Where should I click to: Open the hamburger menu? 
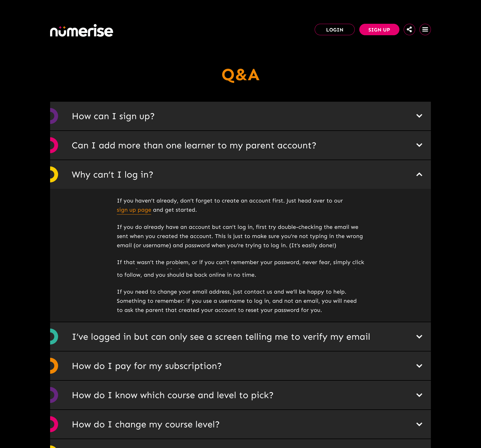click(x=425, y=30)
